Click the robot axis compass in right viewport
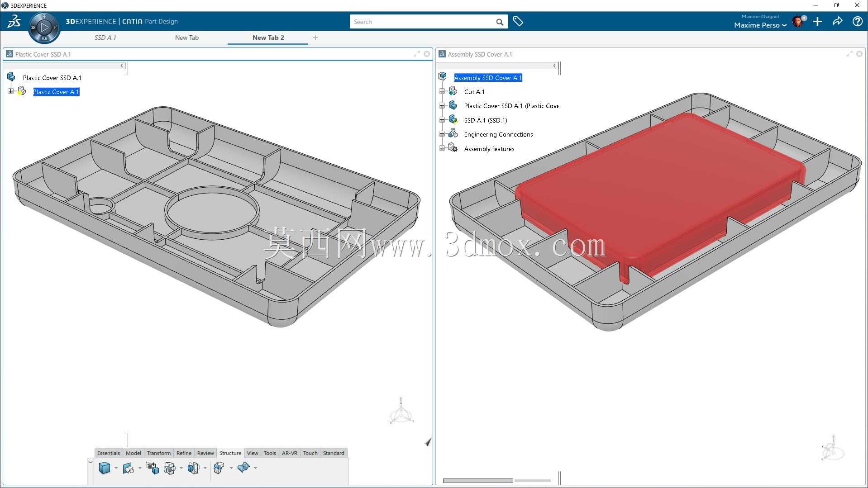Viewport: 868px width, 488px height. 833,449
